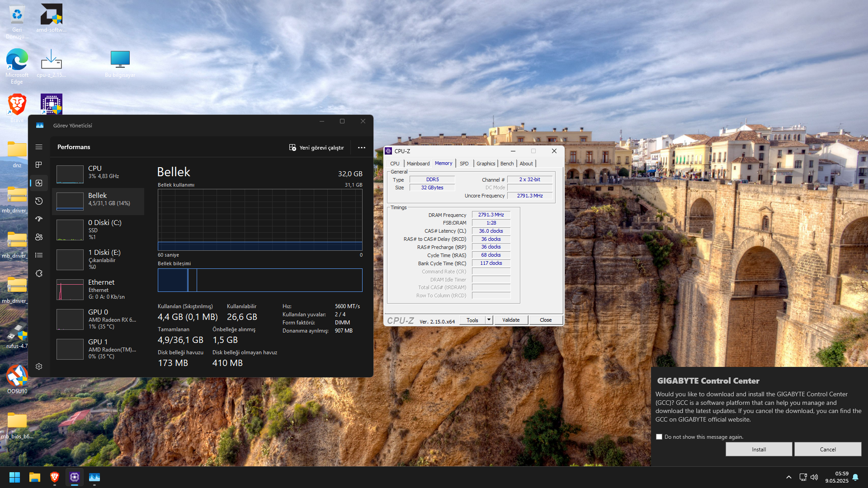868x488 pixels.
Task: Open App history icon in Task Manager sidebar
Action: [x=39, y=201]
